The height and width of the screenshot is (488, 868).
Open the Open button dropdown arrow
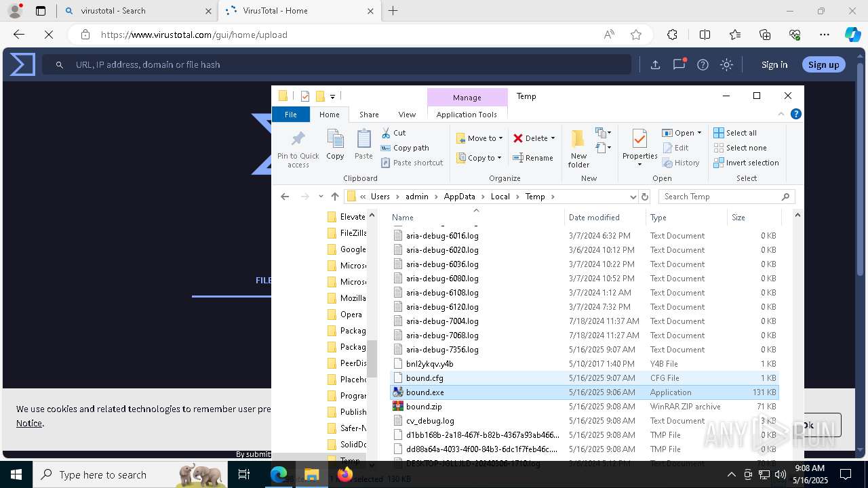point(699,133)
